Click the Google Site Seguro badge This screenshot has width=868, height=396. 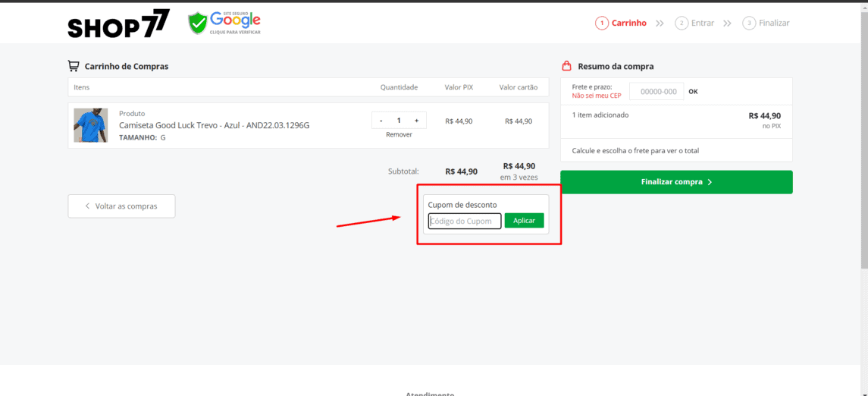[x=224, y=24]
